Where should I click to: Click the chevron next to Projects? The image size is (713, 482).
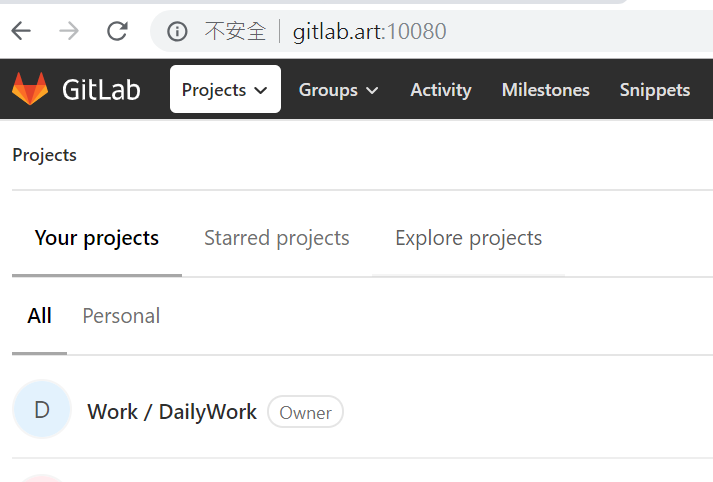pyautogui.click(x=261, y=90)
